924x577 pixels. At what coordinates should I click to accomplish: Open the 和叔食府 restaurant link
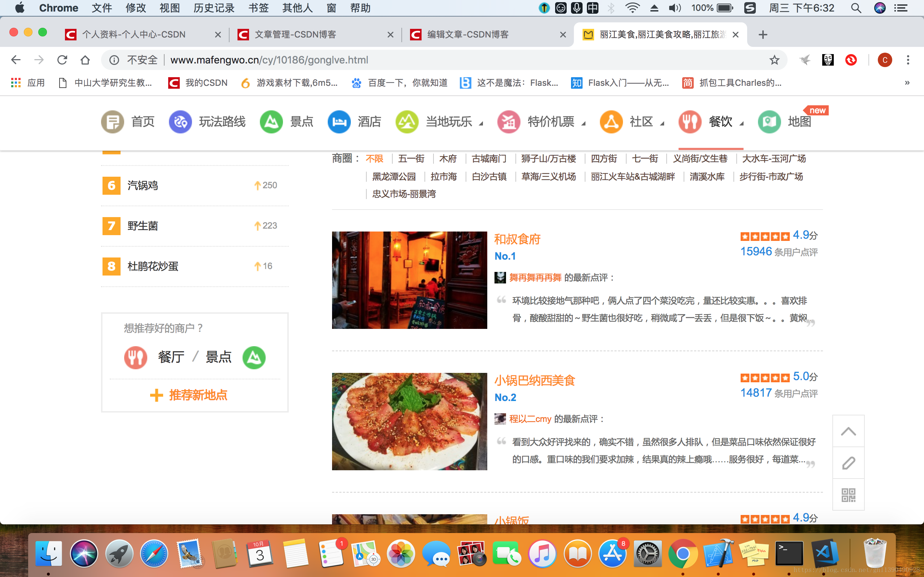(517, 239)
